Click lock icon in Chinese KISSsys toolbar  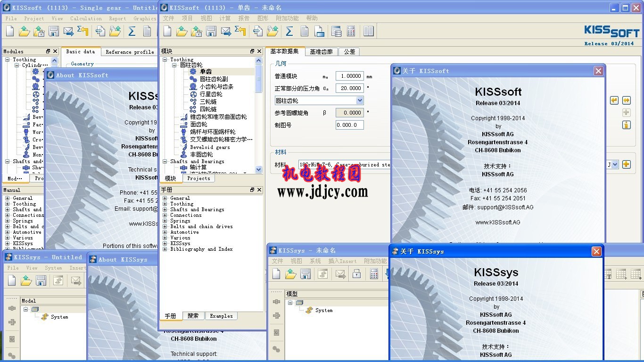point(357,274)
